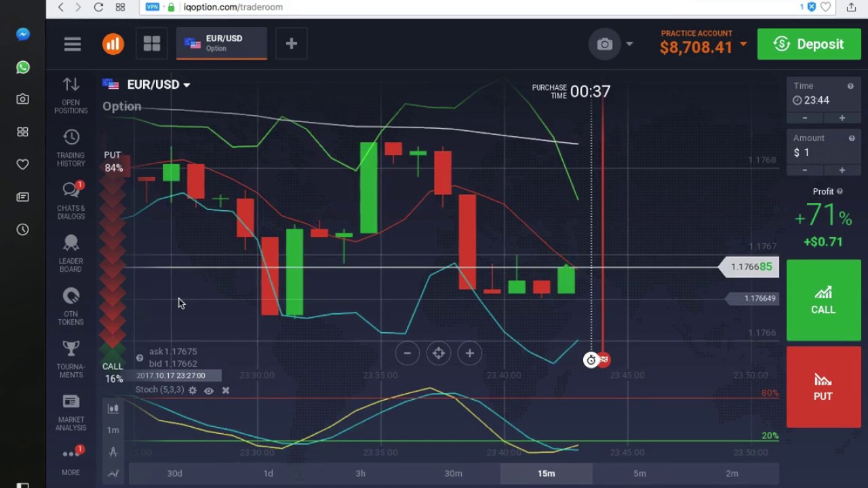The width and height of the screenshot is (868, 488).
Task: Select the 3h time range
Action: click(x=361, y=474)
